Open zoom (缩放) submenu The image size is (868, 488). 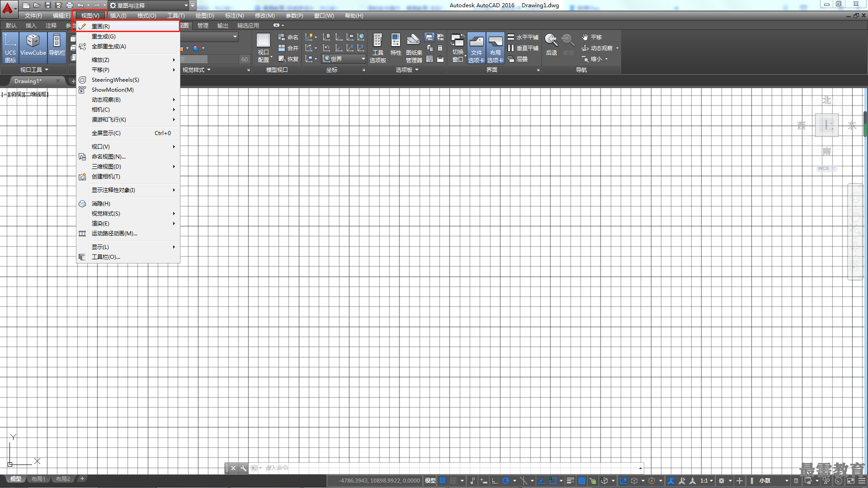point(128,60)
